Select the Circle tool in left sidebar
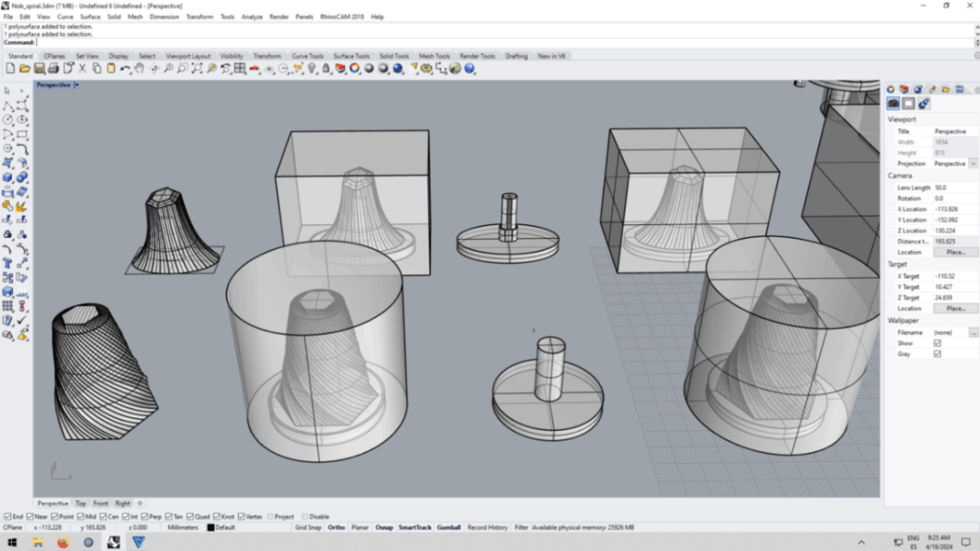This screenshot has height=551, width=980. tap(7, 119)
